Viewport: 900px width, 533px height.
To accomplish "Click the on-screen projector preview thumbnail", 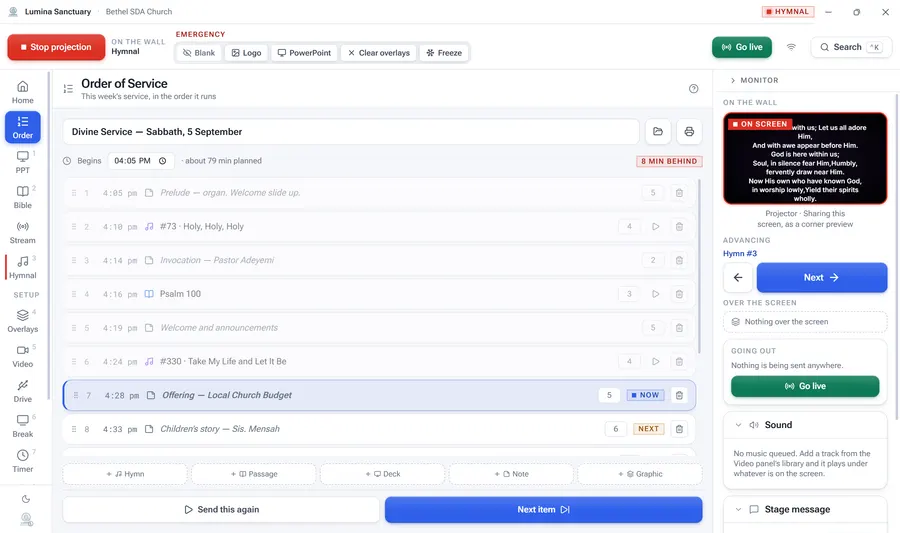I will (x=805, y=158).
